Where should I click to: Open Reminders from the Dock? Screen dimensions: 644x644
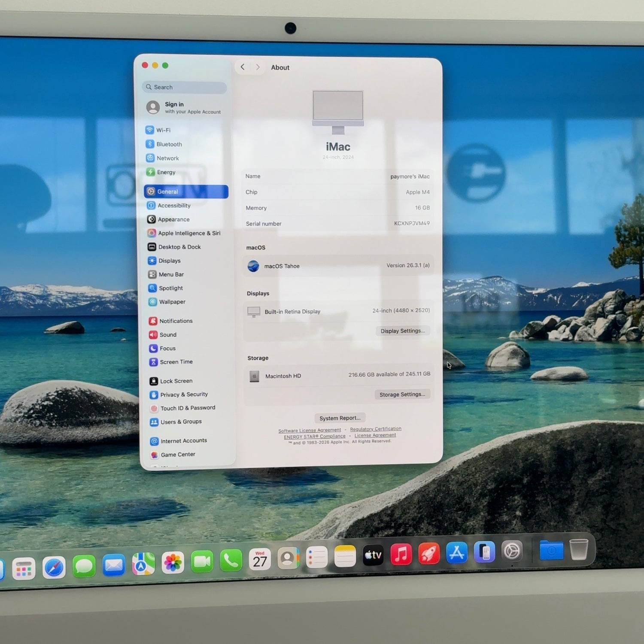pyautogui.click(x=317, y=557)
